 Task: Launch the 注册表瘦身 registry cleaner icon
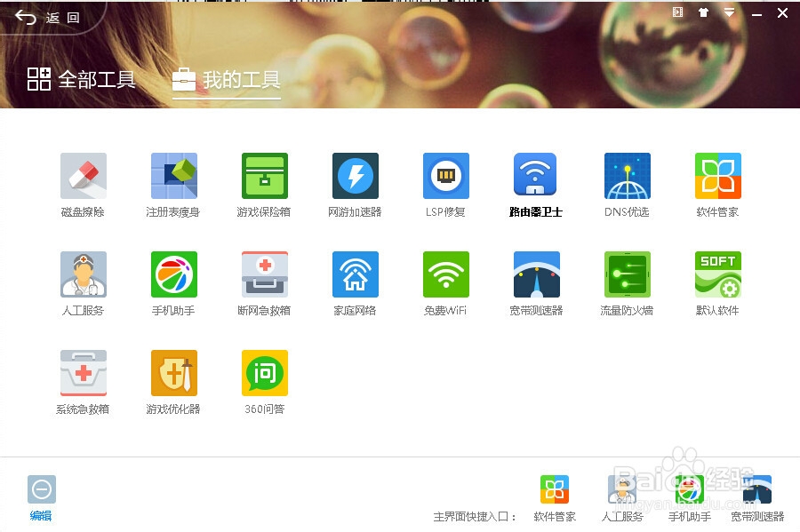tap(174, 176)
